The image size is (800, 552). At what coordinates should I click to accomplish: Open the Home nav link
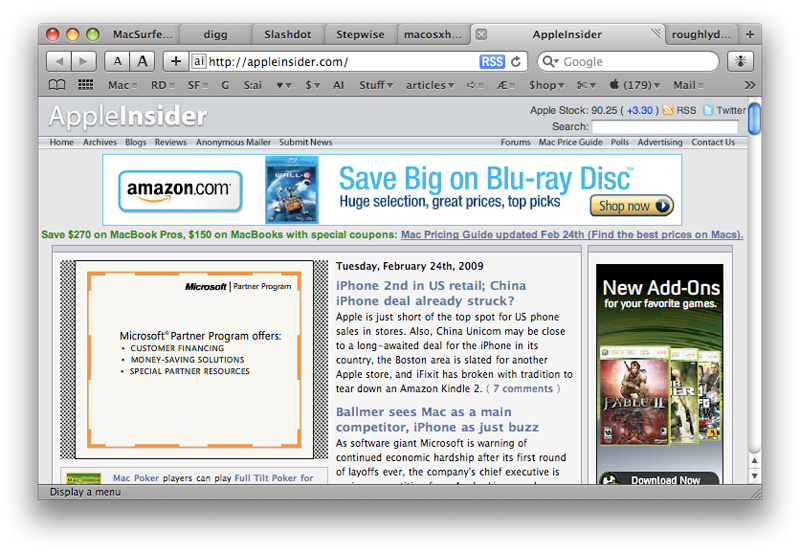[62, 142]
